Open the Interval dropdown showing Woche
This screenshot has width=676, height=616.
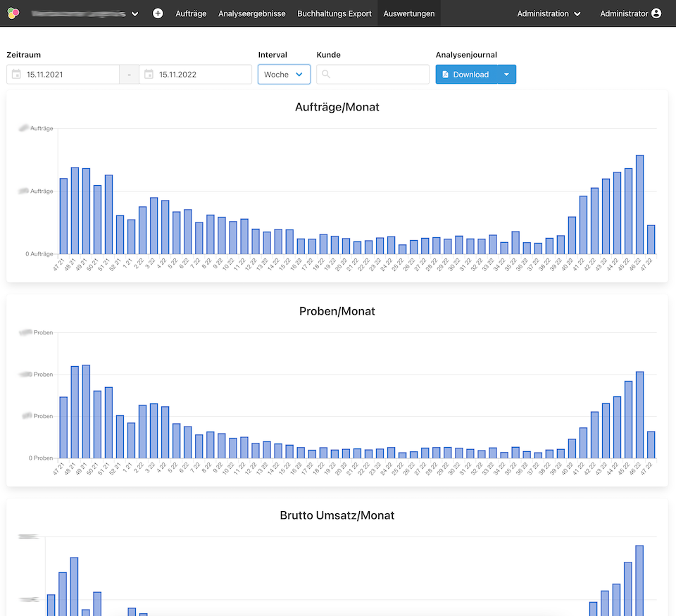[284, 74]
